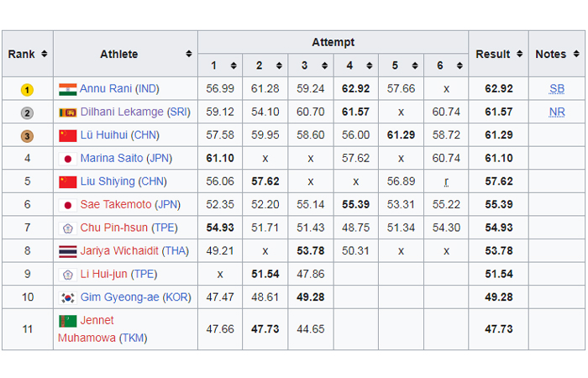Click the South Korea flag icon
Screen dimensions: 588x378
pyautogui.click(x=68, y=297)
